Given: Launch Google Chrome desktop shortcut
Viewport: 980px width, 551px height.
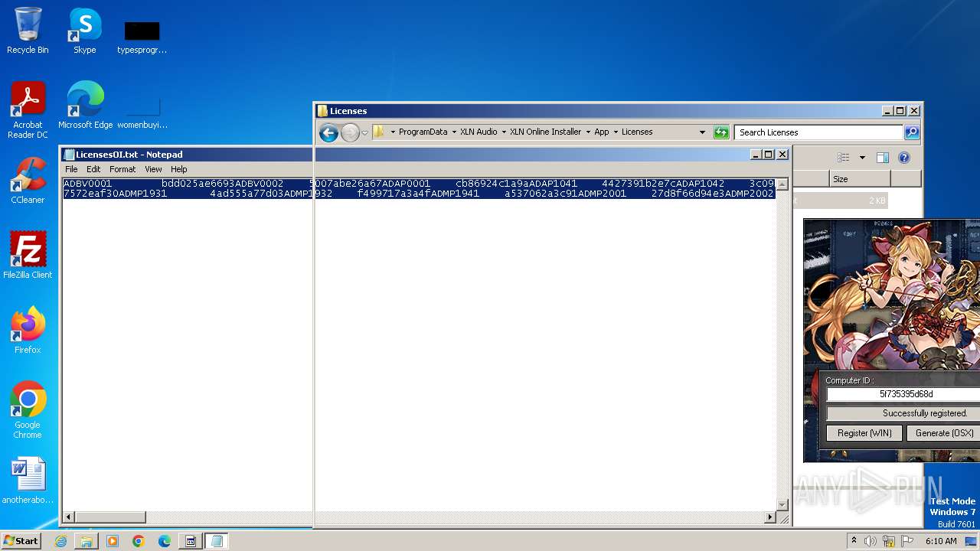Looking at the screenshot, I should point(28,410).
